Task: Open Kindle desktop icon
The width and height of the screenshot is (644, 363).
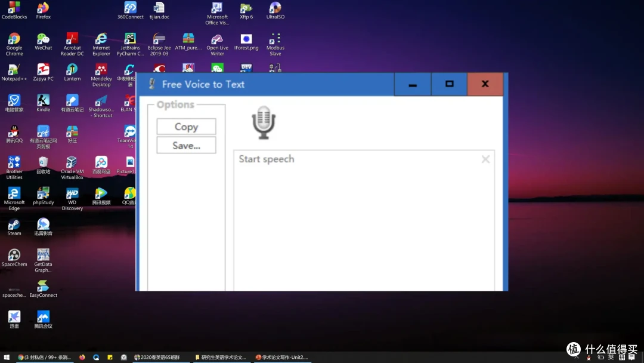Action: pyautogui.click(x=43, y=103)
